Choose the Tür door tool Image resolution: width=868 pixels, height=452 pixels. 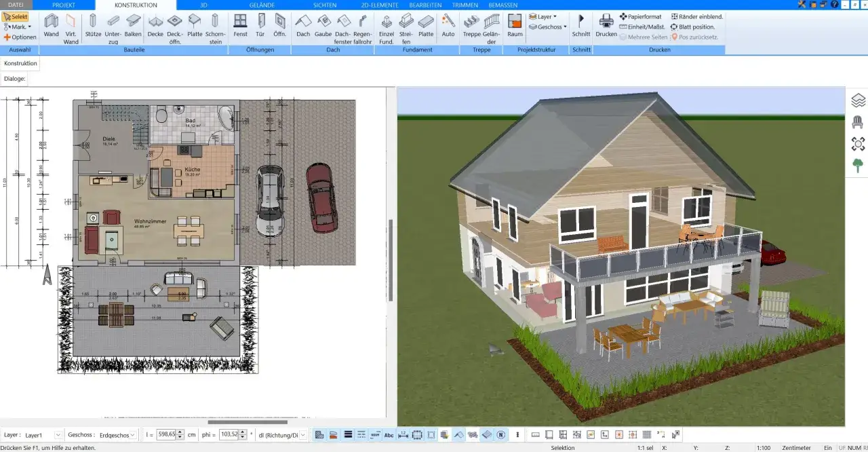[x=260, y=26]
